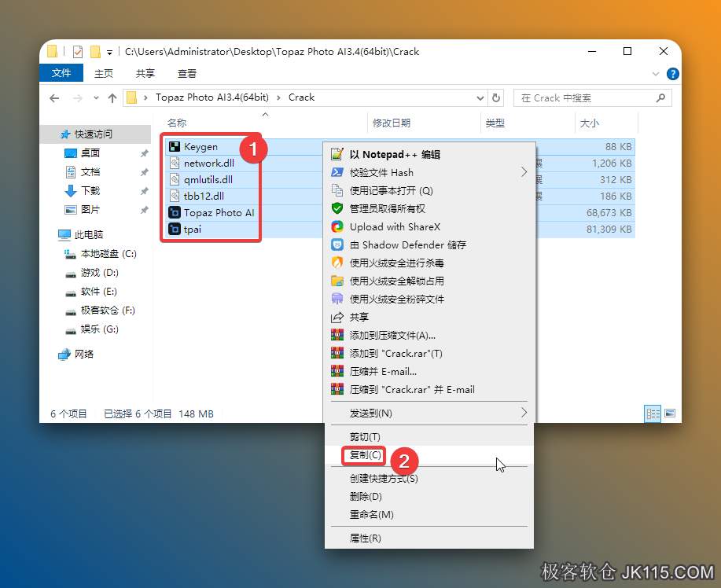Click the up one level arrow

click(x=112, y=98)
